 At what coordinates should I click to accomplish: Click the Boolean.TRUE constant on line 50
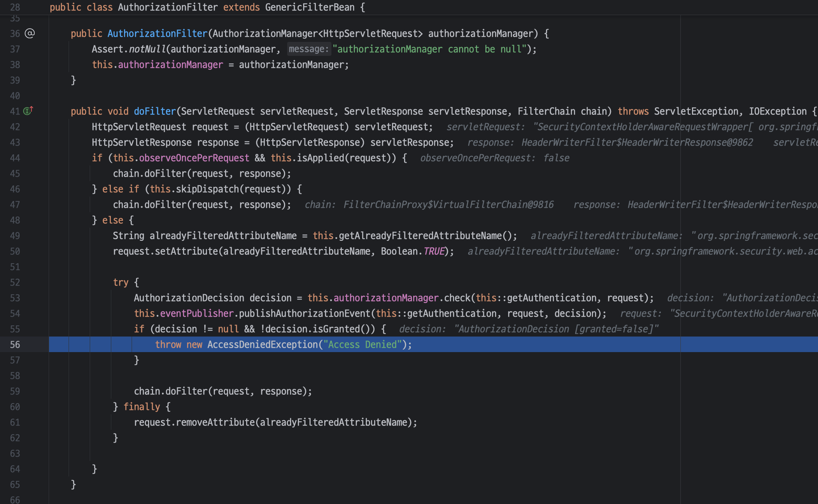tap(434, 251)
